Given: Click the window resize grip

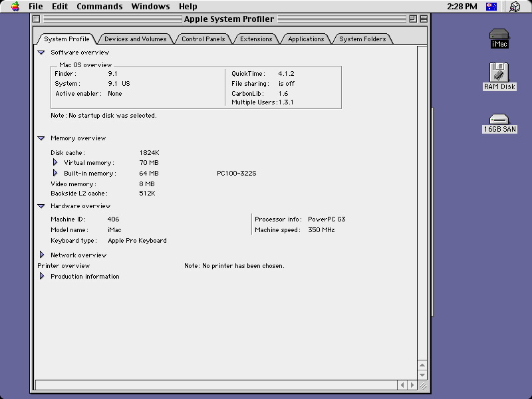Looking at the screenshot, I should (x=423, y=386).
